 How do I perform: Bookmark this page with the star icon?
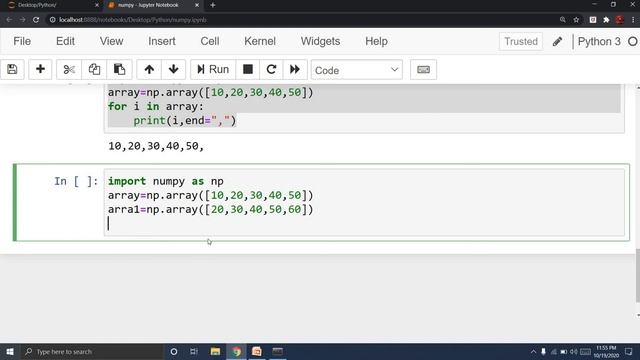click(x=576, y=20)
